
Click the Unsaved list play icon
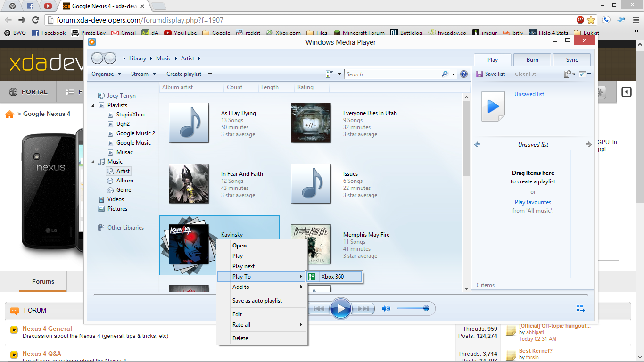point(493,107)
